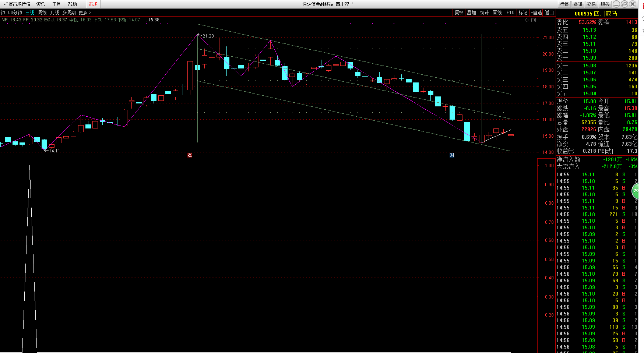Select the 卖一 15.09 order row
Viewport: 644px width, 353px height.
click(x=597, y=58)
